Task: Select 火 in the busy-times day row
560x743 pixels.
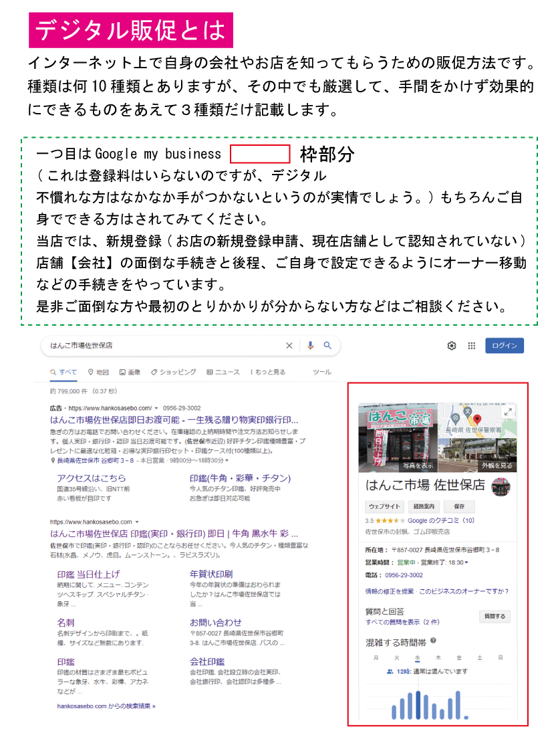Action: (397, 657)
